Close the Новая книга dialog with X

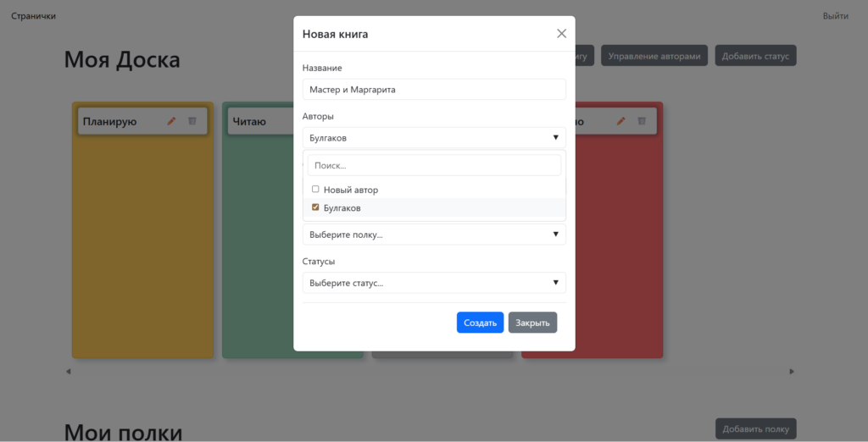[561, 34]
